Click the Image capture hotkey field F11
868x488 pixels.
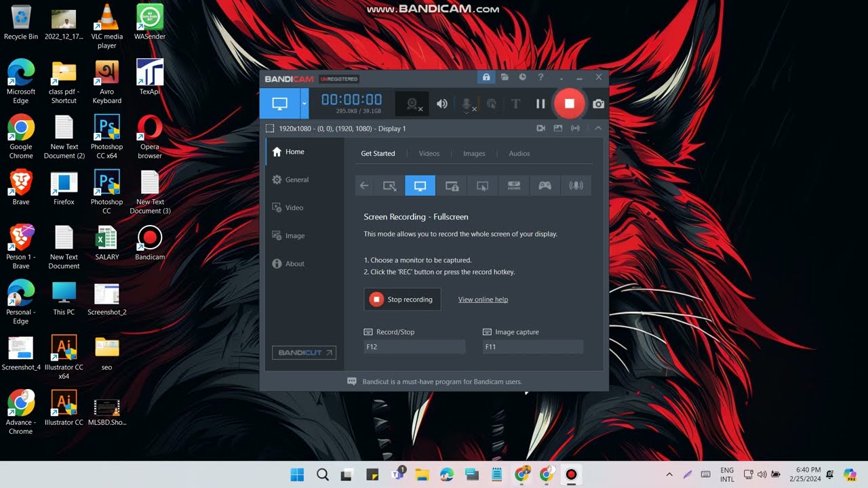pyautogui.click(x=532, y=347)
